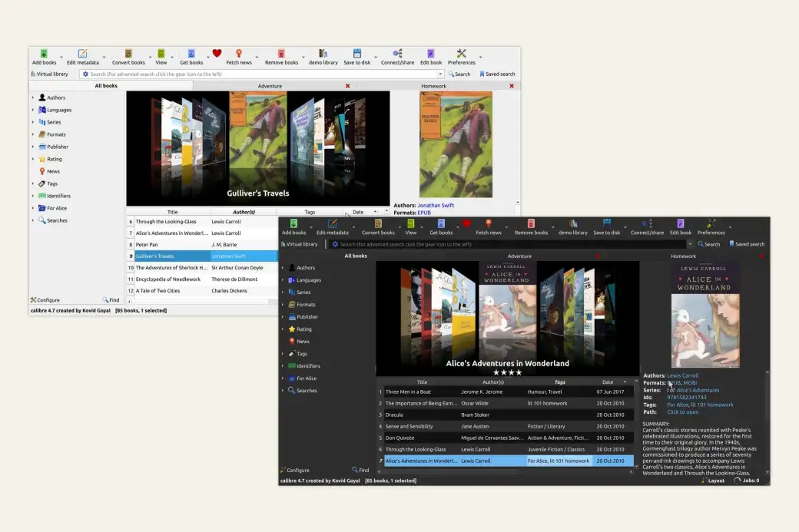Open View in the light window toolbar
The image size is (799, 532).
click(x=161, y=57)
